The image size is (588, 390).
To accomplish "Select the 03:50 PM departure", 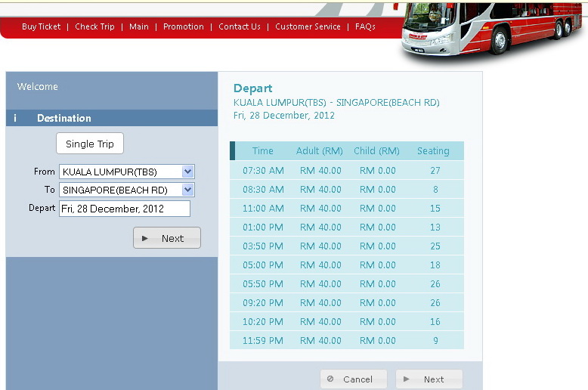I will 347,246.
